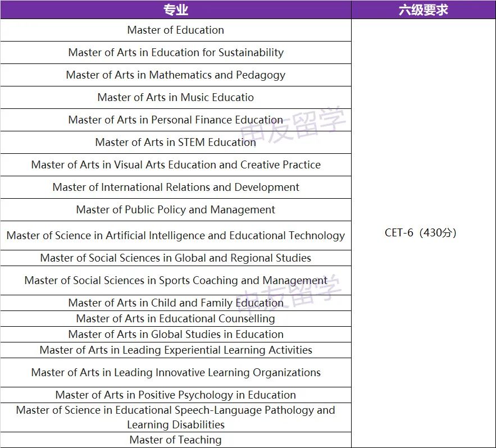Select Master of Arts in Child and Family Education
This screenshot has width=496, height=448.
176,303
